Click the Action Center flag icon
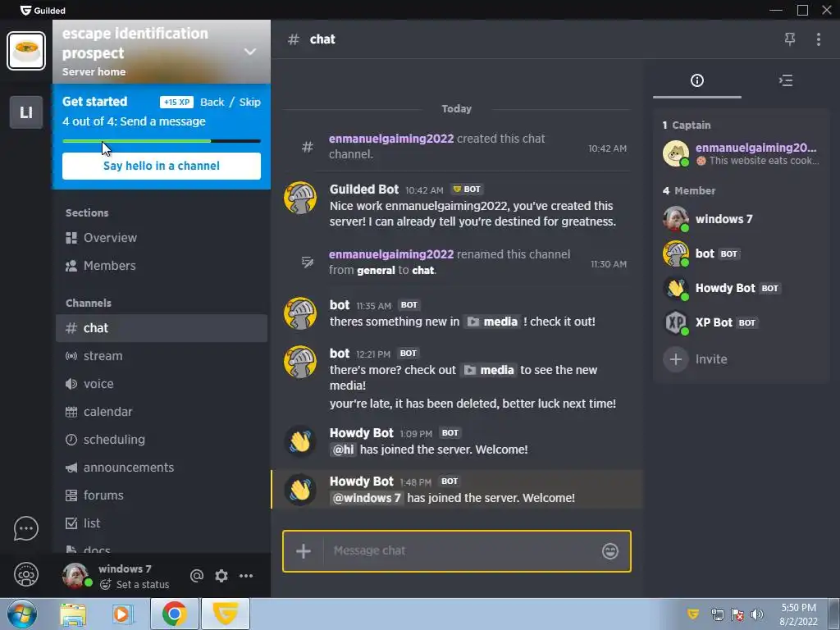Screen dimensions: 840x630 pyautogui.click(x=737, y=614)
